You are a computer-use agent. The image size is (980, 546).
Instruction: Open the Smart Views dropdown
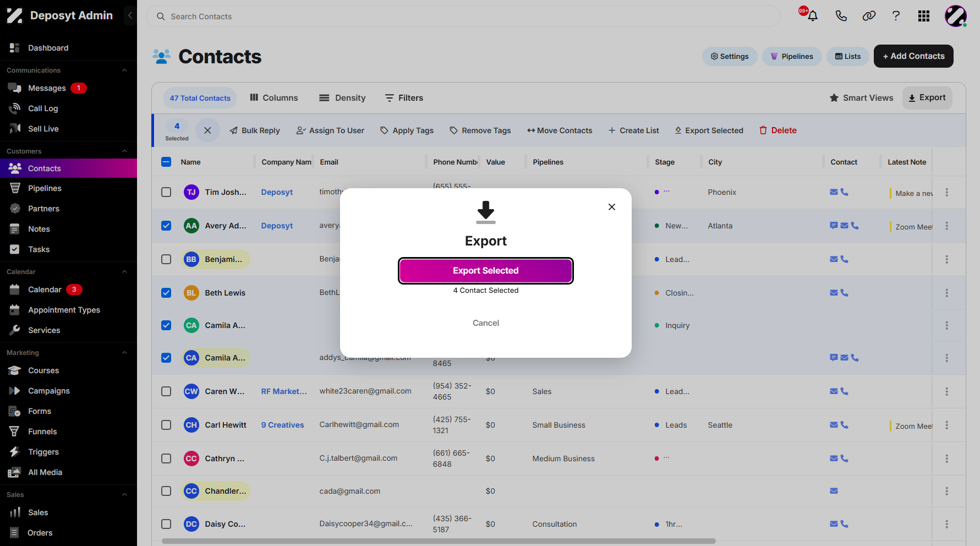[861, 98]
